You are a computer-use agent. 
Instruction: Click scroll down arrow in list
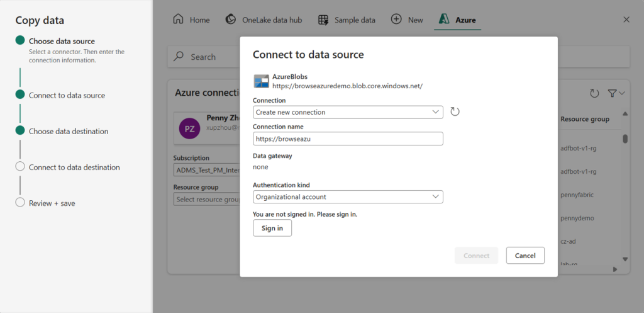pos(625,259)
